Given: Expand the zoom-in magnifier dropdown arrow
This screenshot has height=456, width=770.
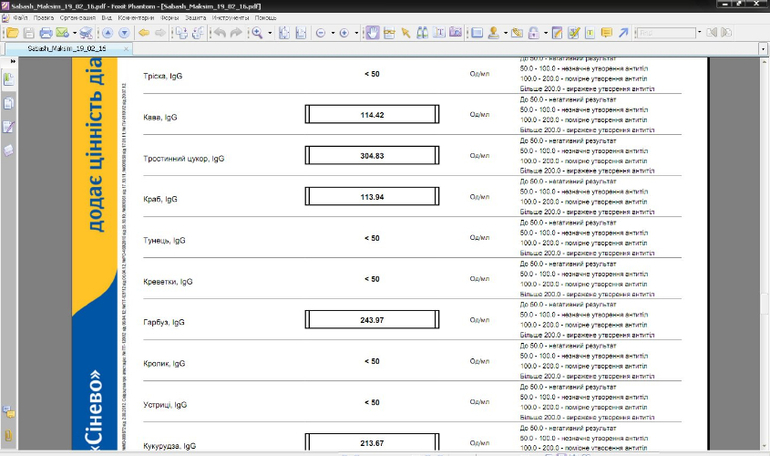Looking at the screenshot, I should [x=270, y=33].
